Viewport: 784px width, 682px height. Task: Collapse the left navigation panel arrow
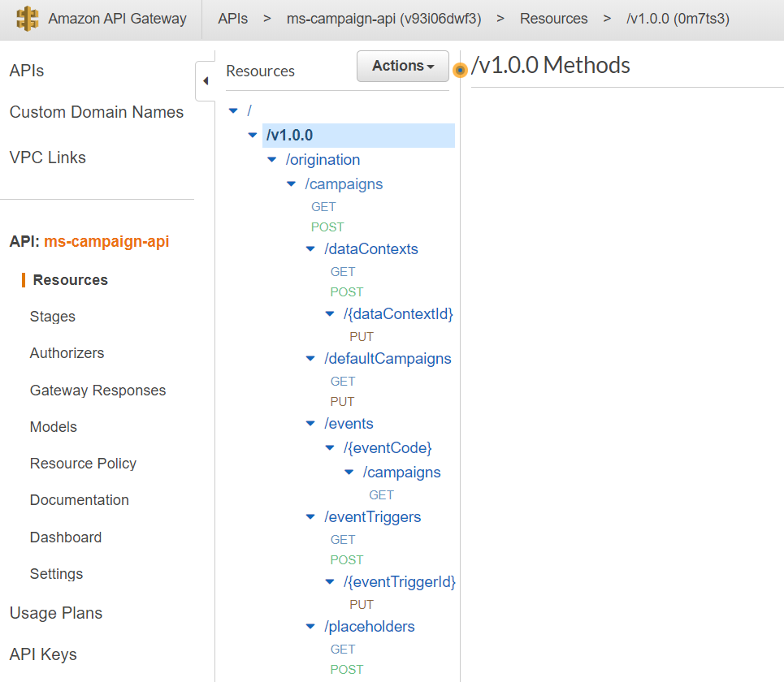tap(205, 81)
